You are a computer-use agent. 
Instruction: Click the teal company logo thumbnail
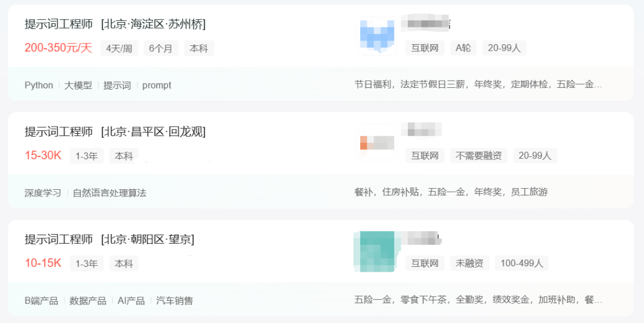375,251
